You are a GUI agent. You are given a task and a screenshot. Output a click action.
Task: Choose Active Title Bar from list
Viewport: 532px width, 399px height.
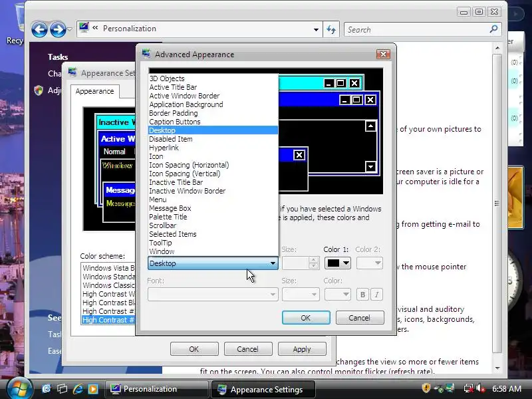tap(213, 87)
